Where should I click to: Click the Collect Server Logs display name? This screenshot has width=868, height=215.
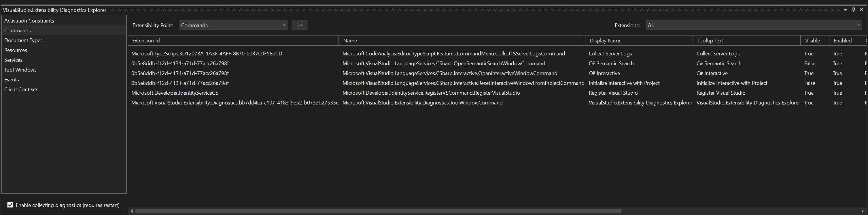click(610, 54)
